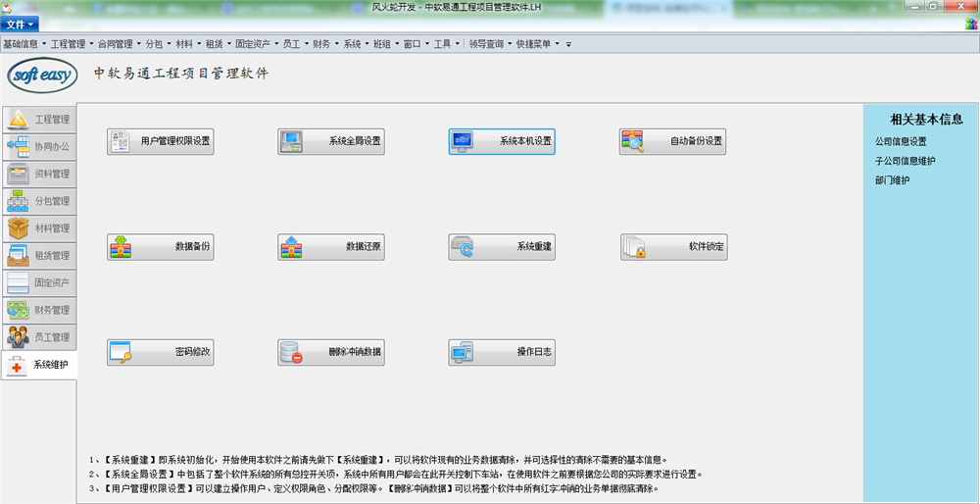Click note line 2 about 系统全局设置
The width and height of the screenshot is (980, 504).
396,474
